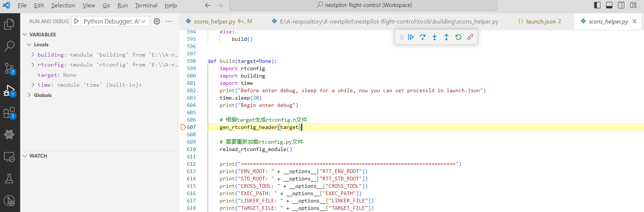Toggle the bottom panel
Image resolution: width=644 pixels, height=212 pixels.
(609, 5)
